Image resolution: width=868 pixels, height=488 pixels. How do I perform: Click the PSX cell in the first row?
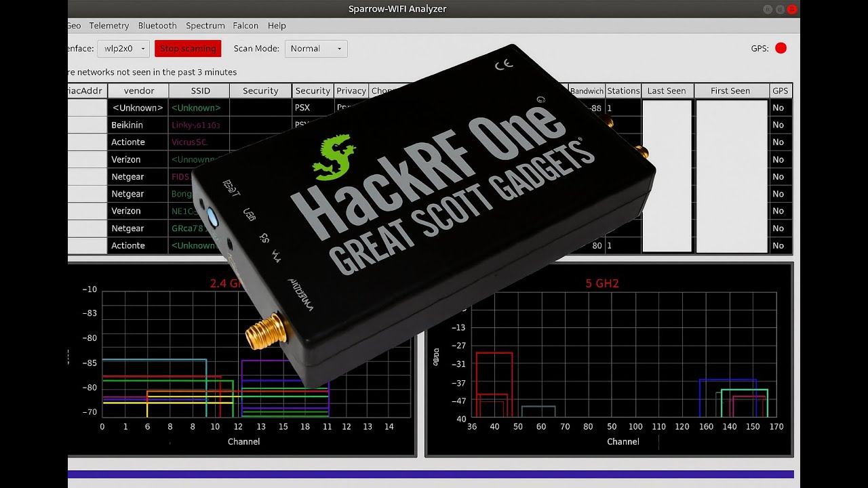(313, 108)
